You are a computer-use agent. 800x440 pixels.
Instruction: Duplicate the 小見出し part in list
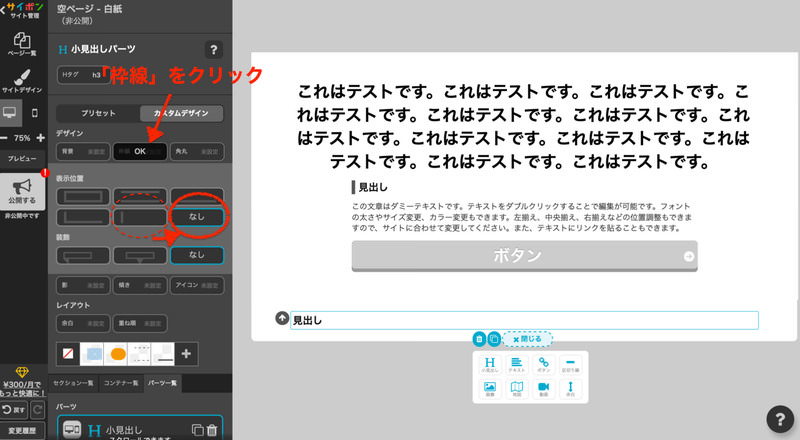197,430
